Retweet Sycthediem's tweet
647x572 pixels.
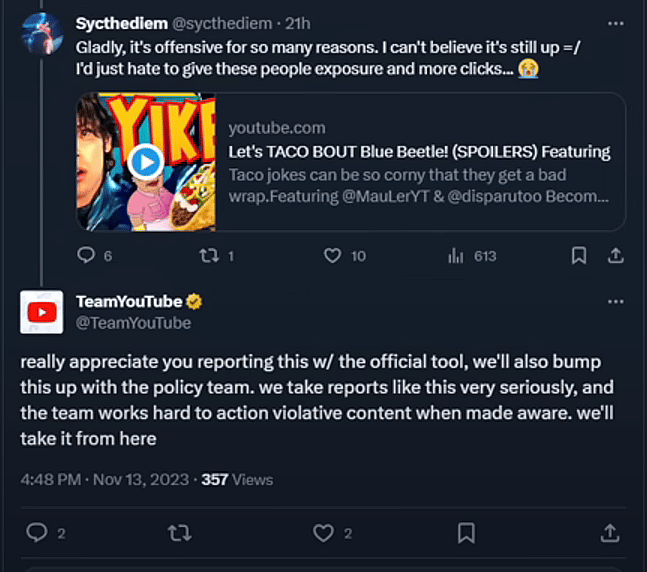pyautogui.click(x=210, y=256)
